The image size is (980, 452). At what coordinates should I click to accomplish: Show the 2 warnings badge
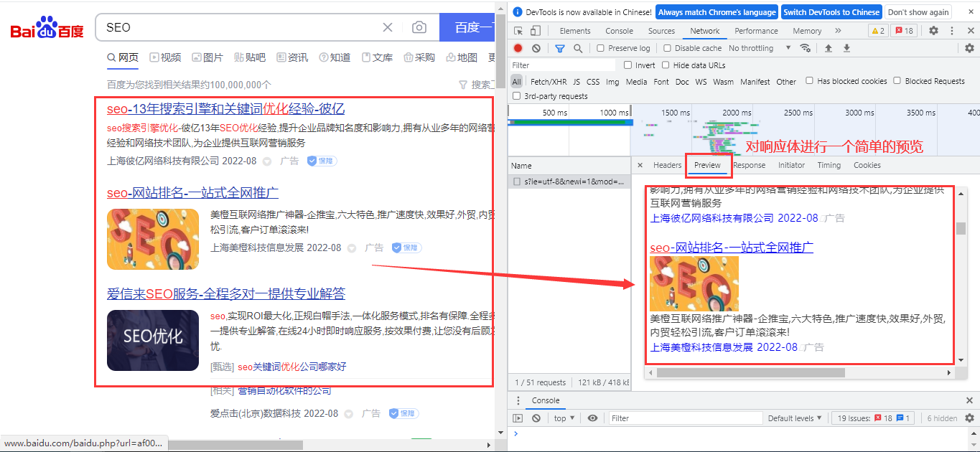(x=878, y=31)
